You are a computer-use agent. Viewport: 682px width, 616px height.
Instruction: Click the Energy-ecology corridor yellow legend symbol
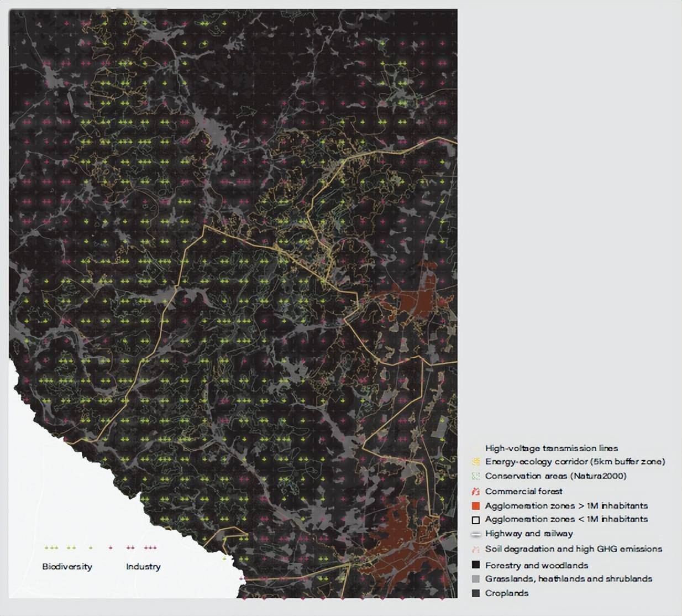coord(476,462)
